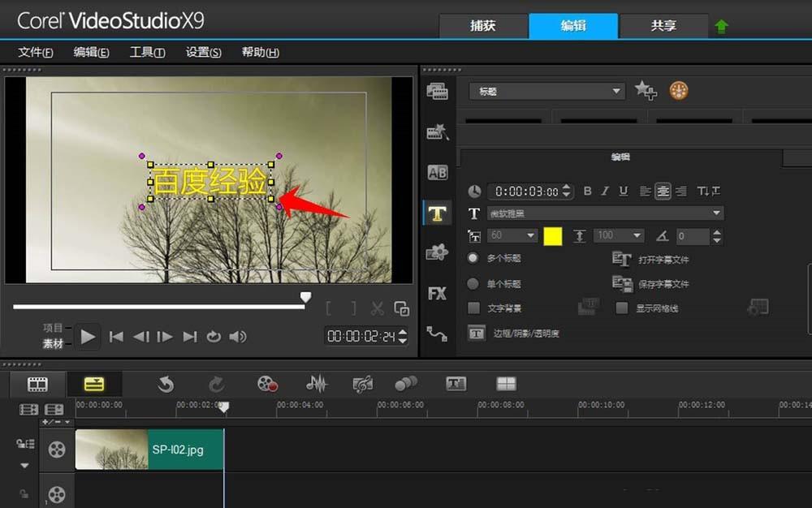Viewport: 812px width, 508px height.
Task: Open the Sound Mixer tool
Action: [316, 384]
